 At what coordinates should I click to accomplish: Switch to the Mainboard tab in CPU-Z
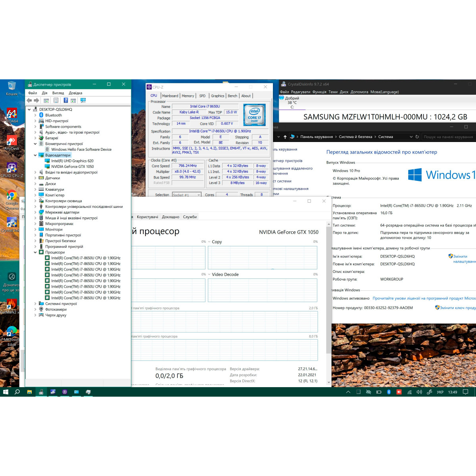(170, 96)
